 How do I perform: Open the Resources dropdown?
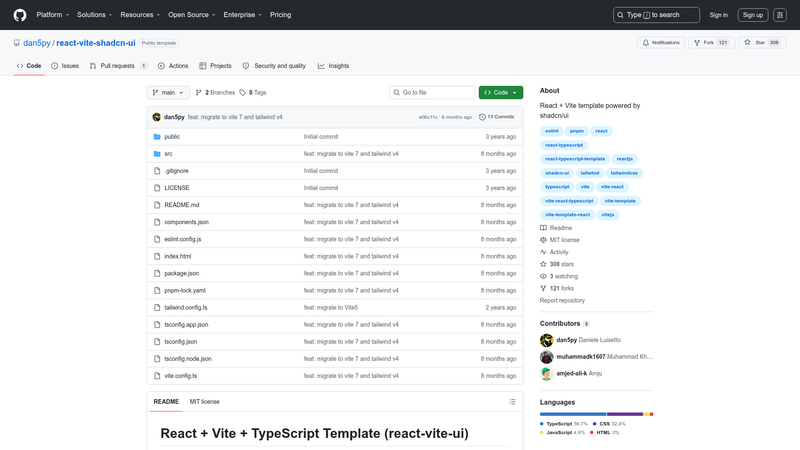[x=140, y=15]
